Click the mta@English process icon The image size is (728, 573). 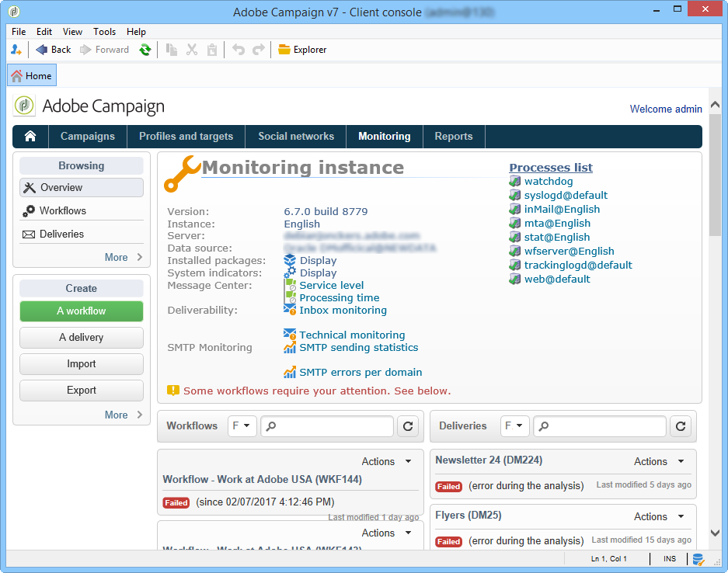click(x=515, y=223)
